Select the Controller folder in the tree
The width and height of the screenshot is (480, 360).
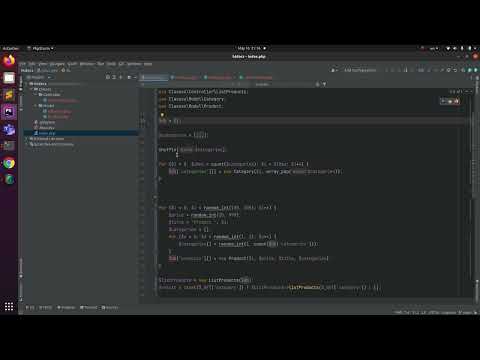tap(51, 95)
